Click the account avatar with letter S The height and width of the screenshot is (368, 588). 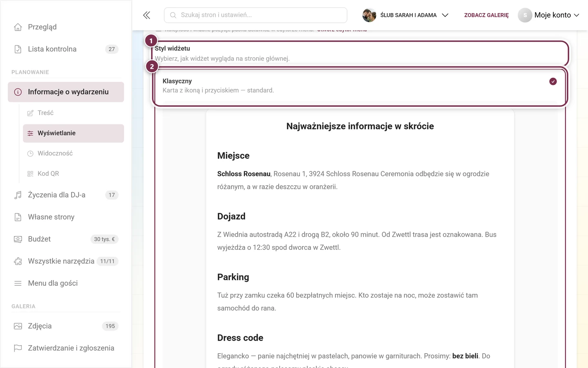525,15
